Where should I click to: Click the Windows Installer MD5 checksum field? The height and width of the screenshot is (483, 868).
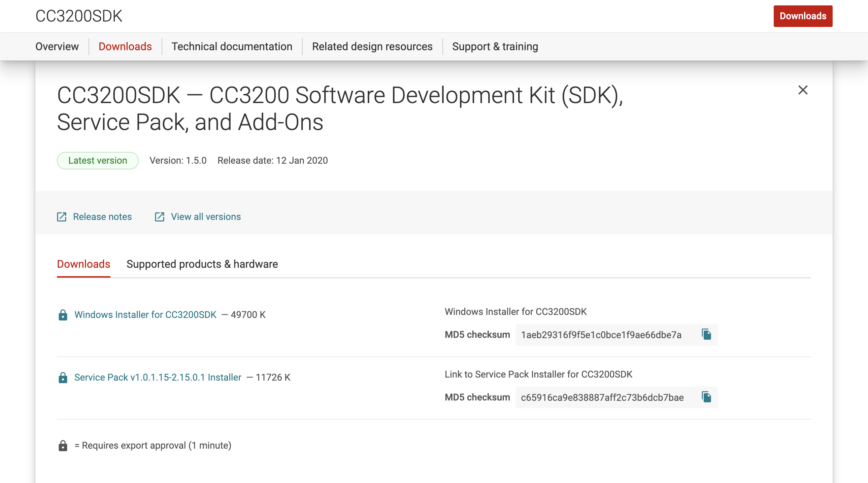(601, 335)
